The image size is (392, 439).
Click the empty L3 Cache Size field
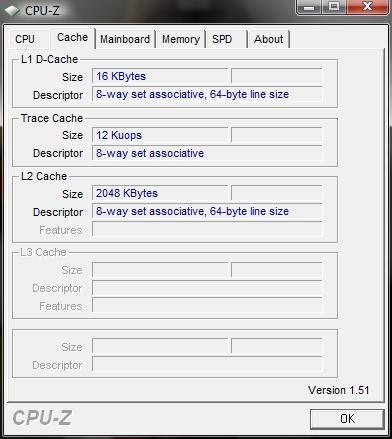160,270
